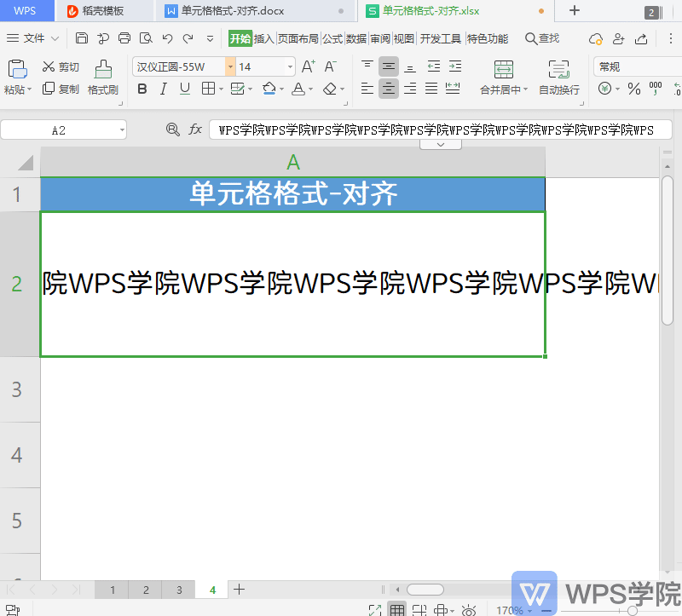
Task: Switch to full screen view in status bar
Action: click(x=374, y=609)
